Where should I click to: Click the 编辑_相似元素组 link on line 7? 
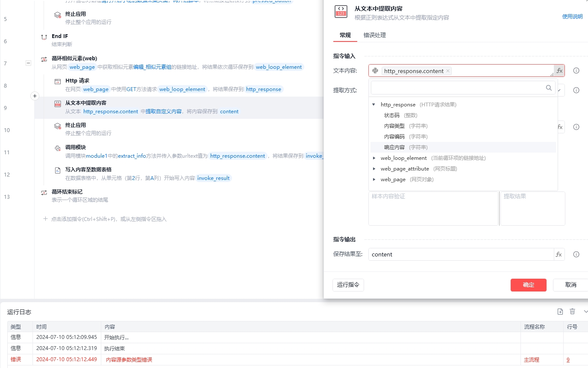pos(153,67)
